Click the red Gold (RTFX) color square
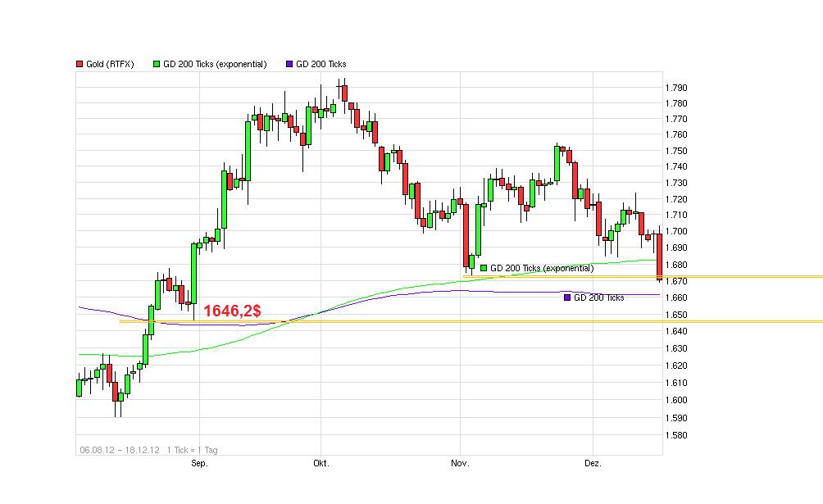 (x=78, y=63)
